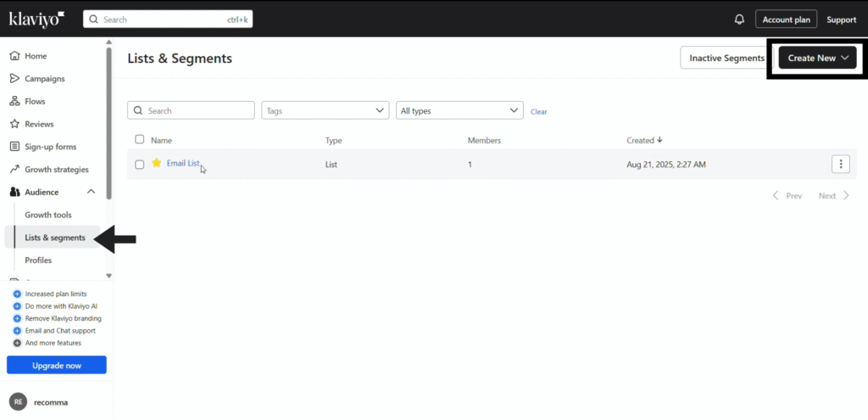Viewport: 868px width, 420px height.
Task: Click the Upgrade now button
Action: click(x=57, y=365)
